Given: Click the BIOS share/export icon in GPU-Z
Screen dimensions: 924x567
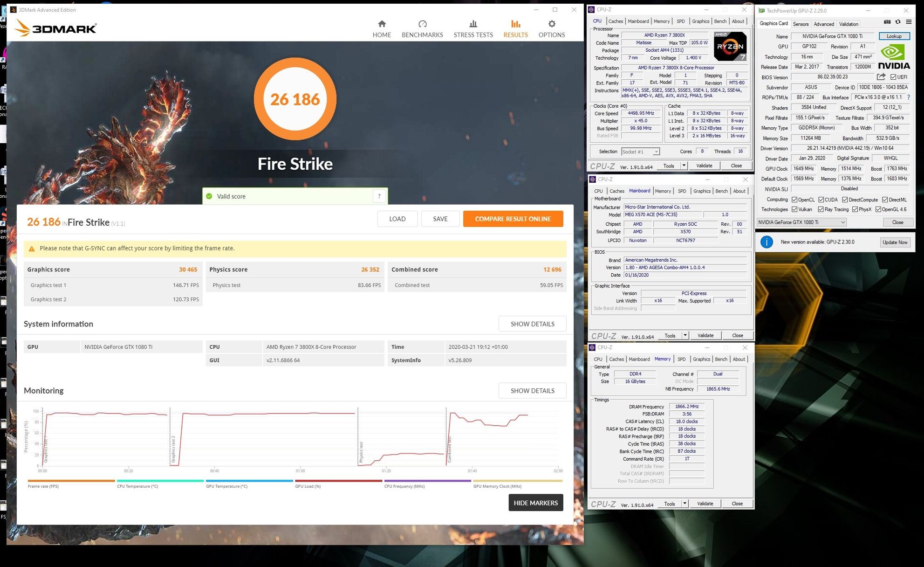Looking at the screenshot, I should point(881,77).
